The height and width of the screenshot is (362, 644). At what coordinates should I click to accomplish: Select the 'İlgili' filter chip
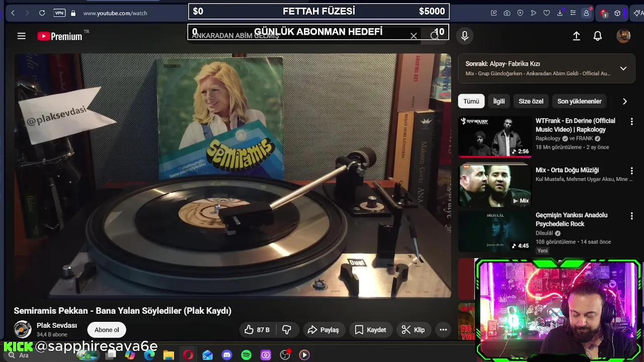[499, 101]
